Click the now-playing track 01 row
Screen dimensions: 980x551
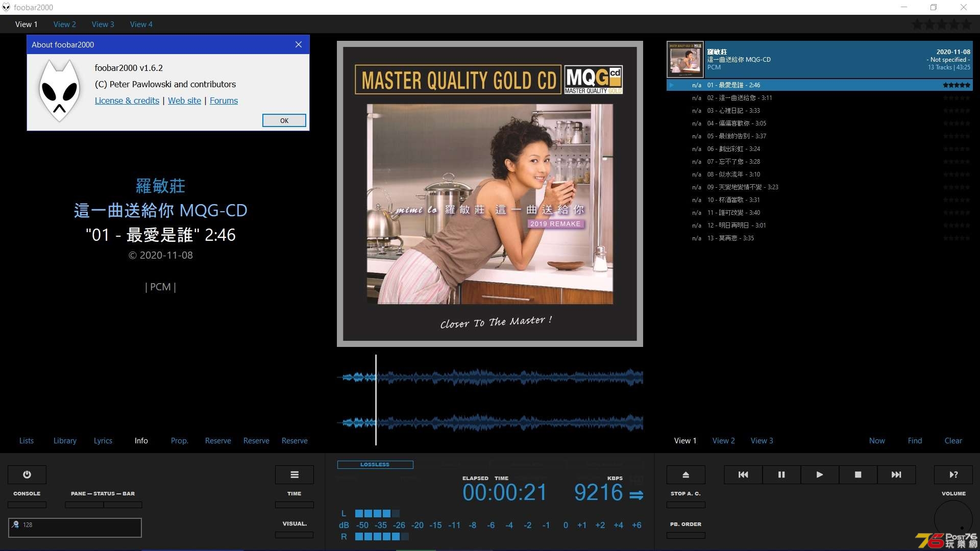click(x=820, y=85)
